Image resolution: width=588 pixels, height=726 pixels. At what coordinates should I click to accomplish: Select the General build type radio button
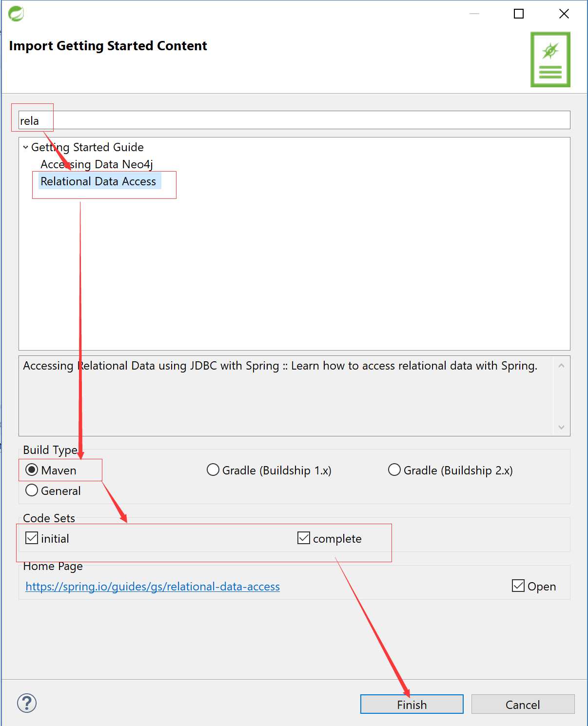(x=32, y=491)
